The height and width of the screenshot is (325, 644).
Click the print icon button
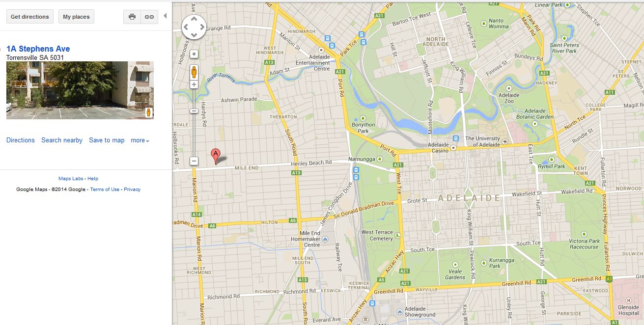tap(132, 17)
